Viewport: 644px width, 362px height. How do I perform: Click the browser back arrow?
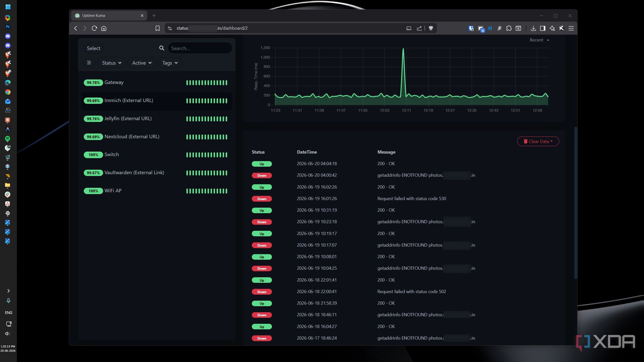pyautogui.click(x=76, y=28)
